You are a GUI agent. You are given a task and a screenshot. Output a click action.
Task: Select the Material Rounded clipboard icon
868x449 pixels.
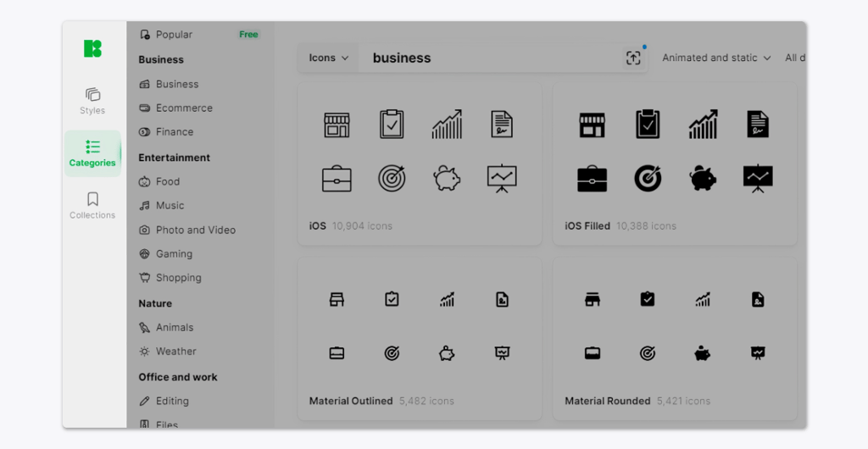[648, 298]
